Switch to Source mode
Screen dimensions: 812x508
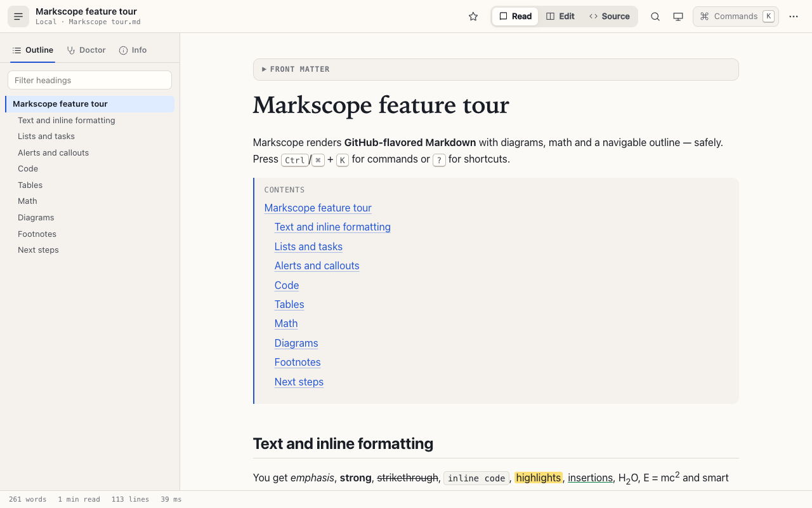(610, 17)
